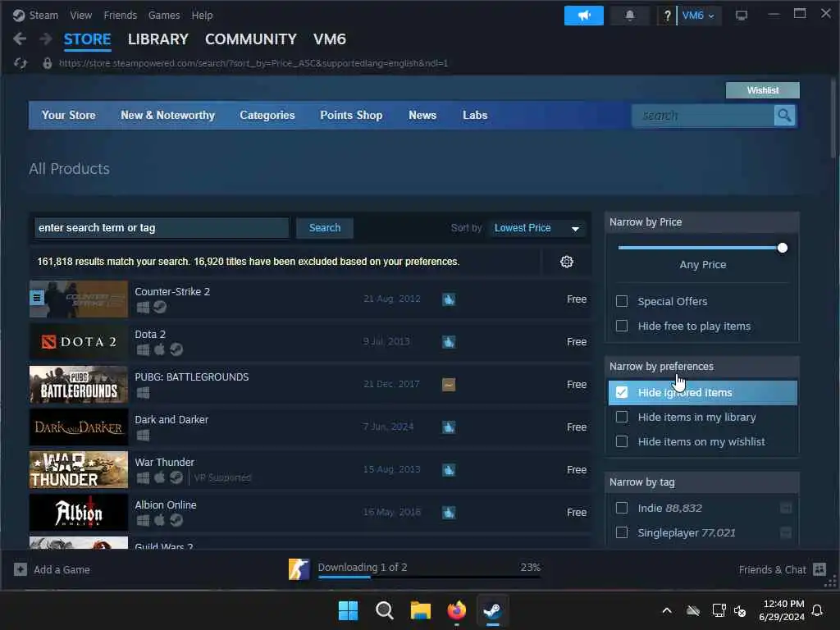Image resolution: width=840 pixels, height=630 pixels.
Task: Click the Search button
Action: [x=325, y=228]
